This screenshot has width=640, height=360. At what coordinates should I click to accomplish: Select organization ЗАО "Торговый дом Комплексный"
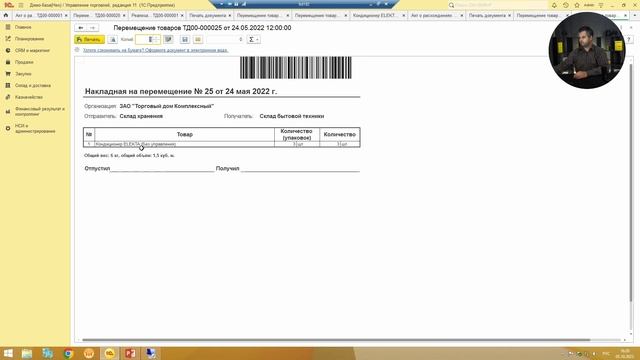click(167, 106)
